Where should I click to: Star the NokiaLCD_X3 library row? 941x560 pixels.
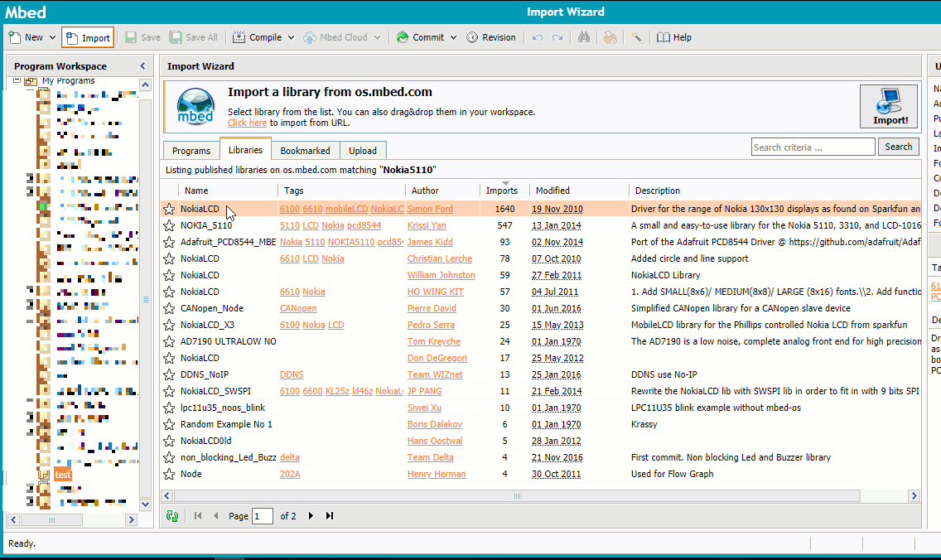point(169,325)
